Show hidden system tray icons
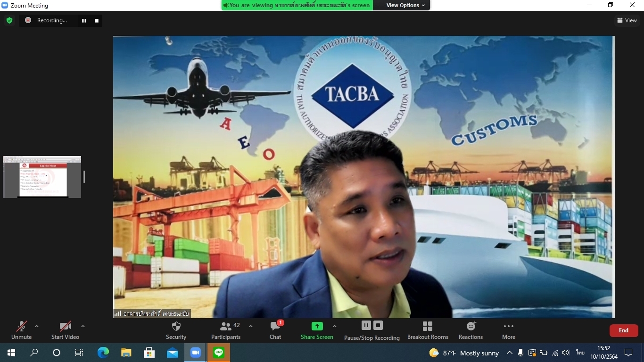Viewport: 644px width, 362px height. click(510, 353)
